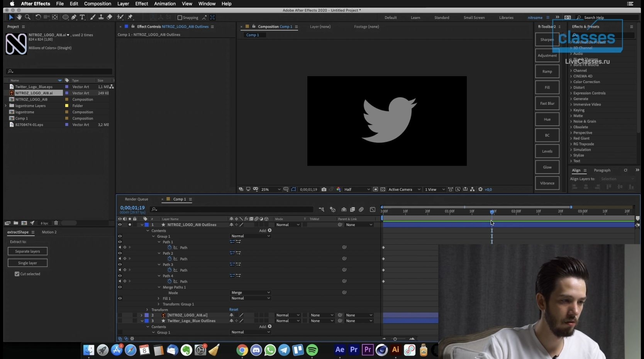Open Finder from the Dock

(89, 350)
